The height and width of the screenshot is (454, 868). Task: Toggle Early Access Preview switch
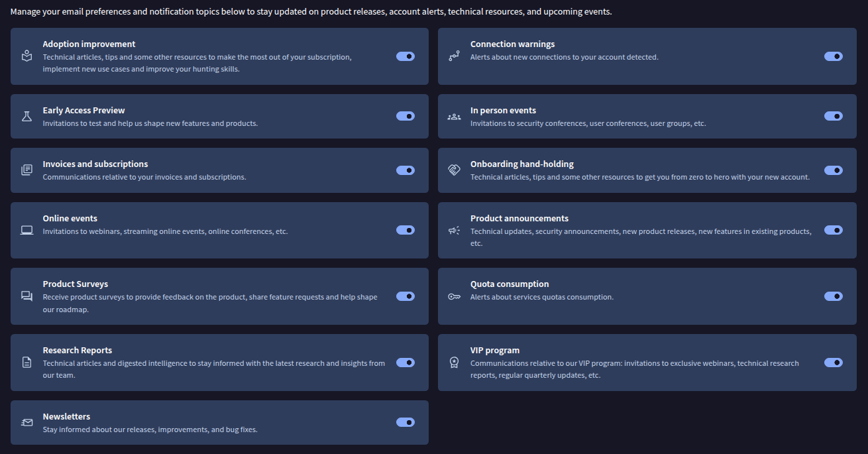[406, 116]
